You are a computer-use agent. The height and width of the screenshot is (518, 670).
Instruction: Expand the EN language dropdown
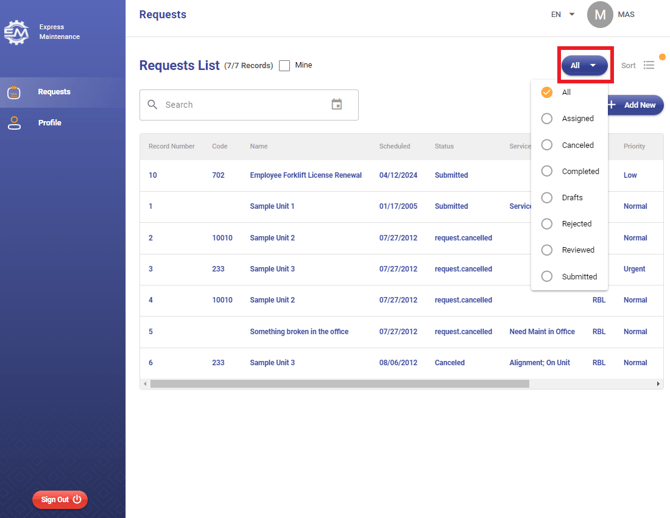click(x=563, y=15)
